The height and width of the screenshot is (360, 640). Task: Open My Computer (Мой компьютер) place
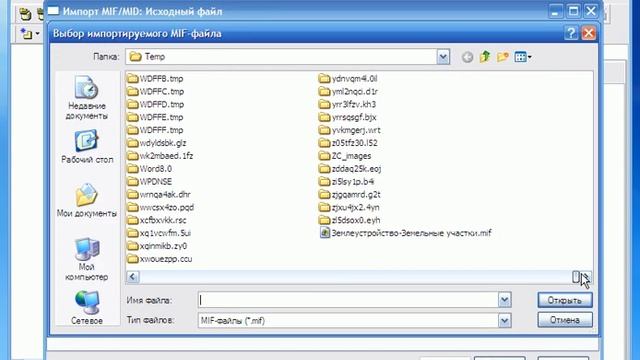pyautogui.click(x=87, y=259)
